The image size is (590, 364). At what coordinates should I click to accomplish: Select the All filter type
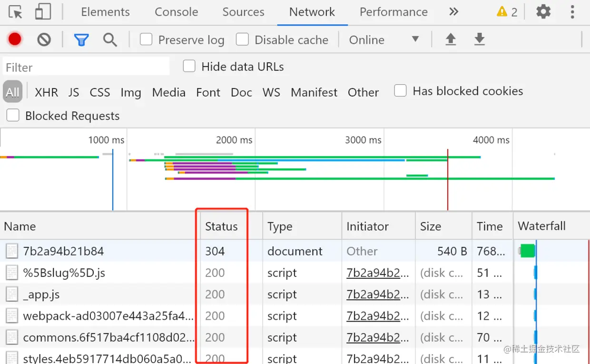13,92
